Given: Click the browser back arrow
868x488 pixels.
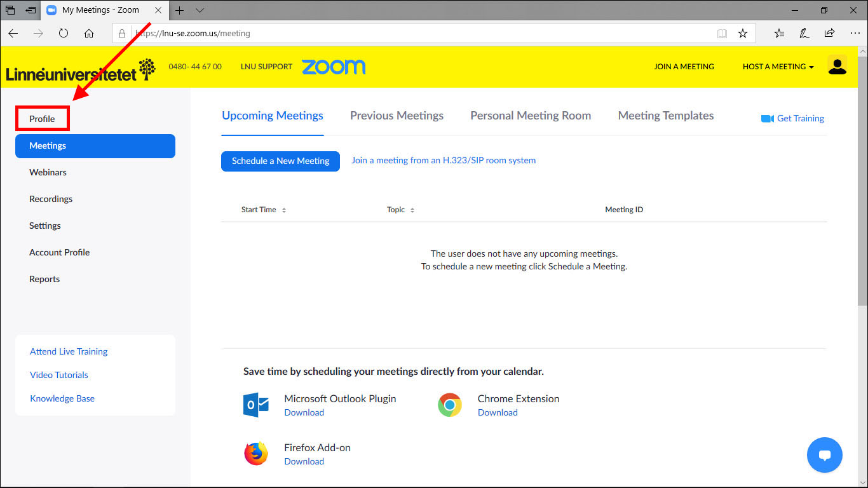Looking at the screenshot, I should coord(13,33).
